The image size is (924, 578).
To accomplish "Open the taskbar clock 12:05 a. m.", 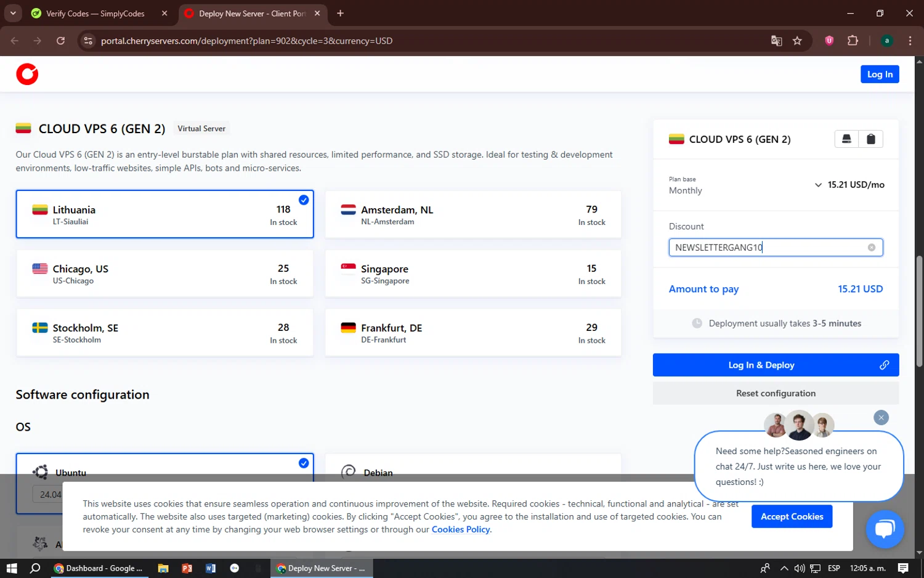I will pos(868,568).
